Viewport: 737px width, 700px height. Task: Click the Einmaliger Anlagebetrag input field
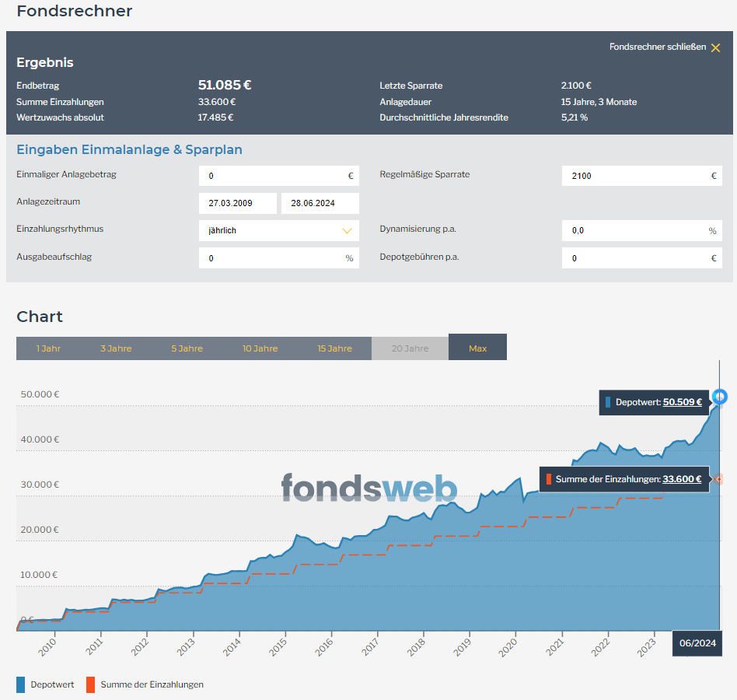pyautogui.click(x=272, y=176)
